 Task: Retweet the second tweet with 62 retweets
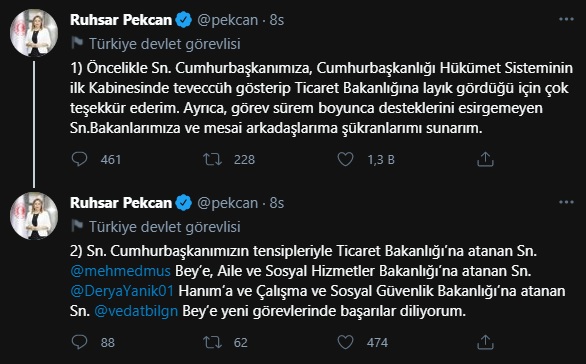212,342
